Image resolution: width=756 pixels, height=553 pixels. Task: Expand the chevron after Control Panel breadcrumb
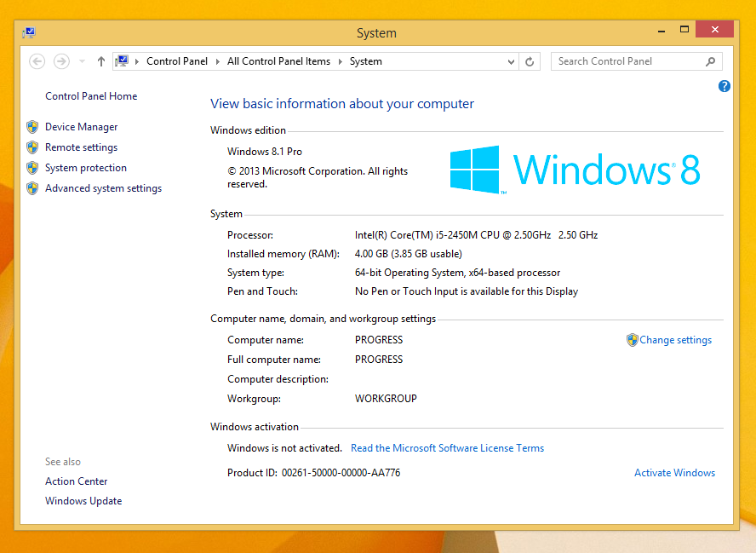pyautogui.click(x=218, y=61)
